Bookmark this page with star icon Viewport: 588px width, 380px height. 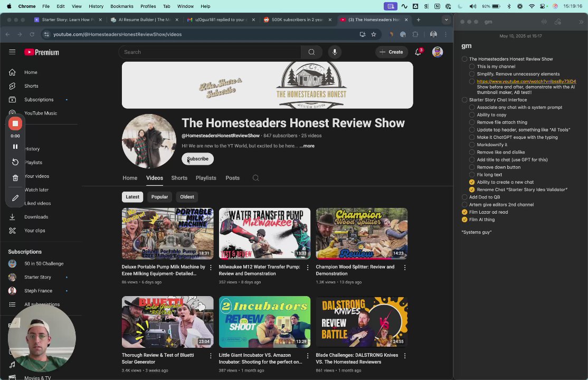pyautogui.click(x=374, y=34)
